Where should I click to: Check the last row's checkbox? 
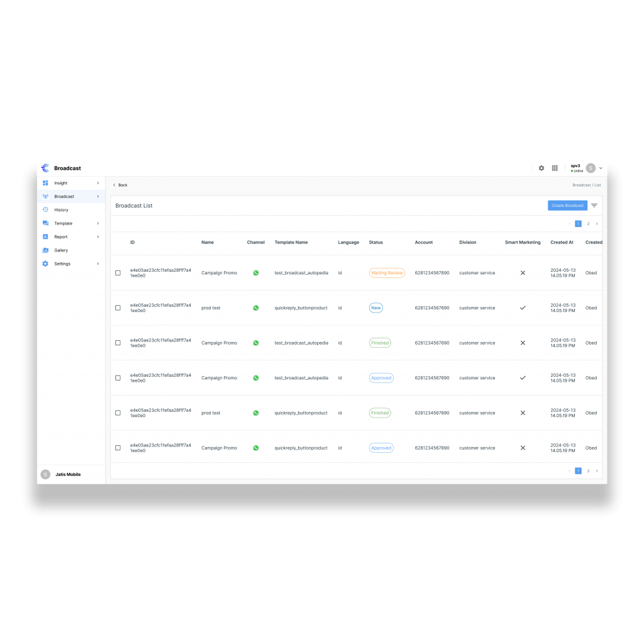[x=118, y=448]
